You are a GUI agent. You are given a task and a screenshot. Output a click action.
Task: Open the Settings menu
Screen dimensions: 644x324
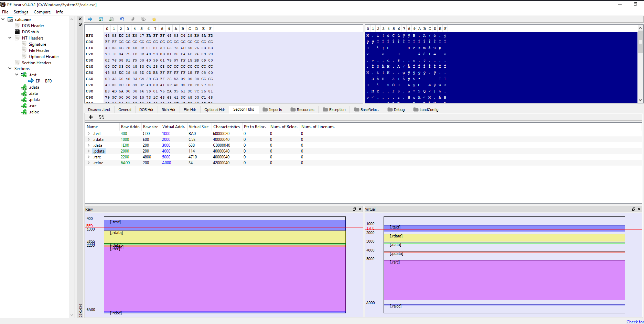(x=21, y=12)
